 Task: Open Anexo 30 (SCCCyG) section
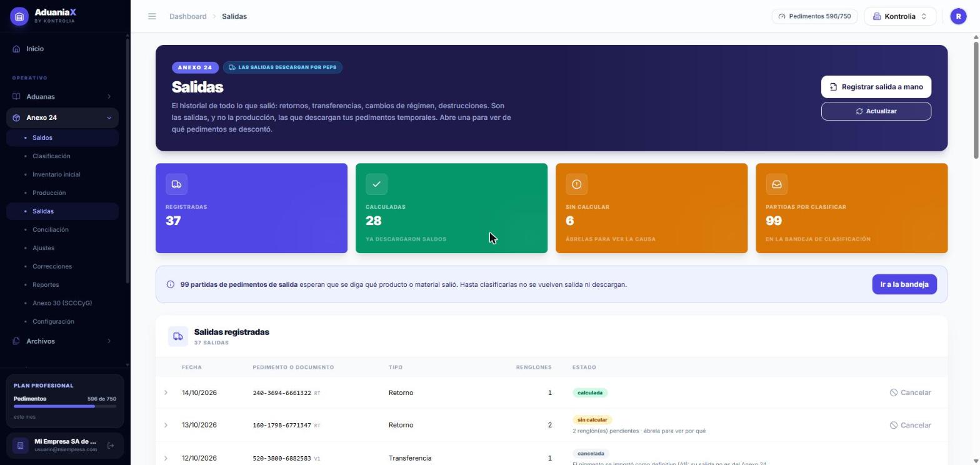(62, 303)
